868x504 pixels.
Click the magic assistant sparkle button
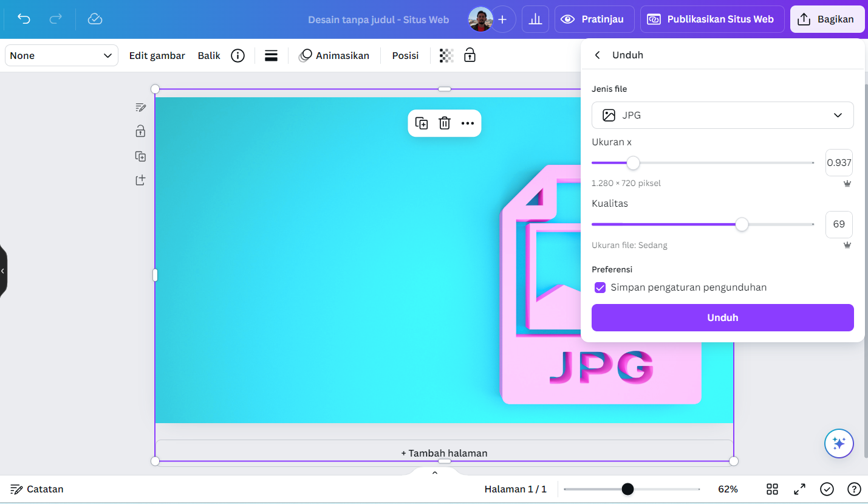pyautogui.click(x=839, y=444)
